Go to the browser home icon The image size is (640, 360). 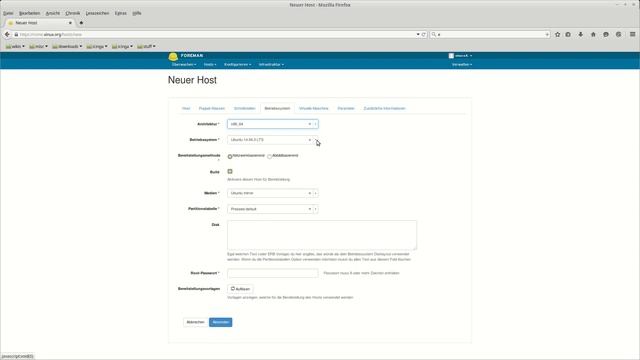593,35
